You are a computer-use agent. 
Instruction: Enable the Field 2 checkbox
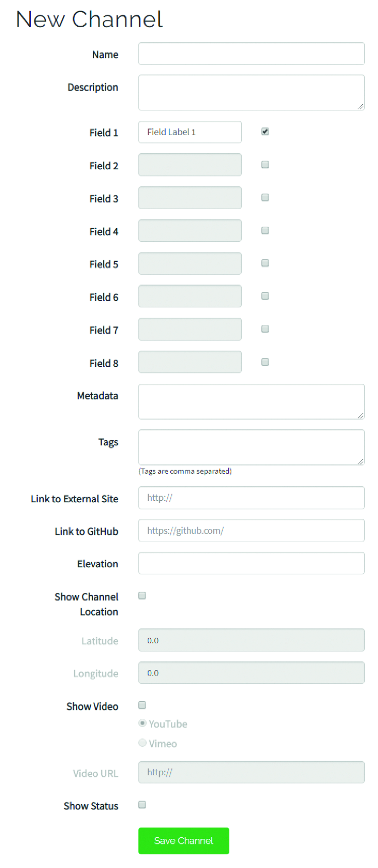(265, 165)
